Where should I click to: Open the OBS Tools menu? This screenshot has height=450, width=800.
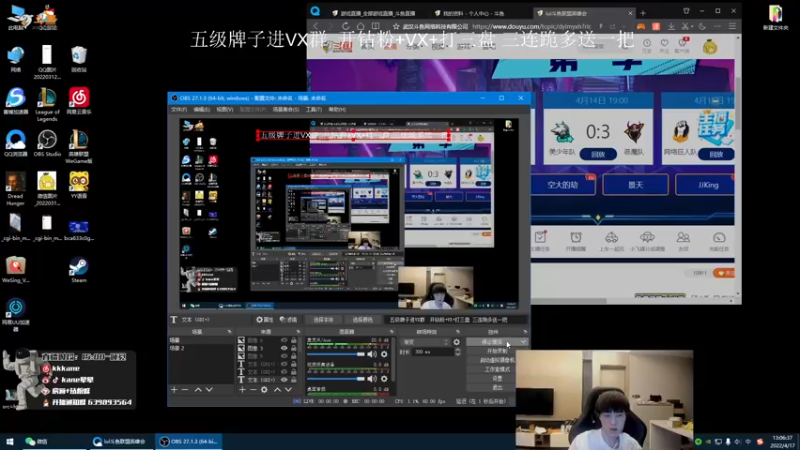click(x=313, y=110)
